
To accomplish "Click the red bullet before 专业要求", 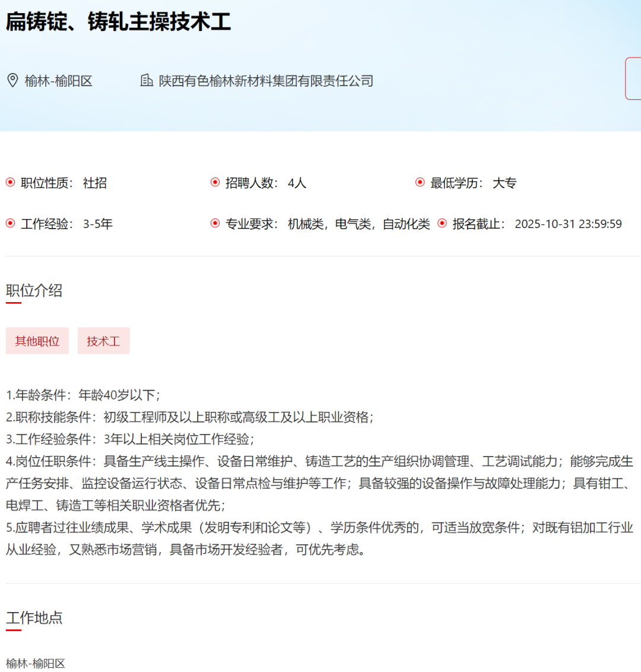I will point(215,223).
